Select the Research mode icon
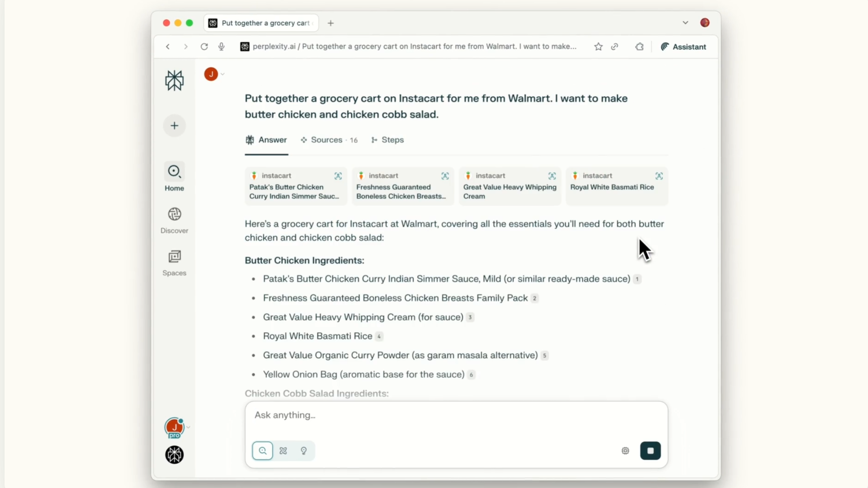Screen dimensions: 868x488 (283, 450)
